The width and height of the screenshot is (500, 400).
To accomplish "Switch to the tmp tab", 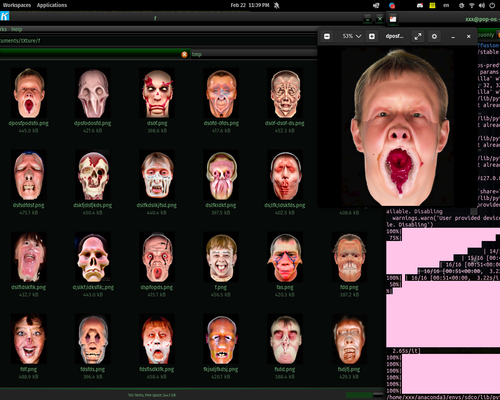I will (197, 54).
